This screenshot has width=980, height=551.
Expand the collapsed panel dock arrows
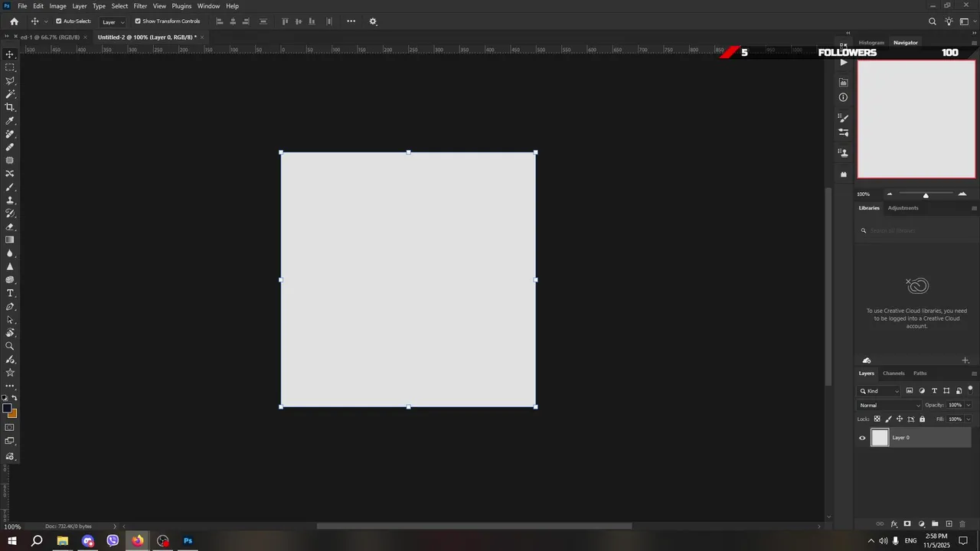(x=848, y=34)
